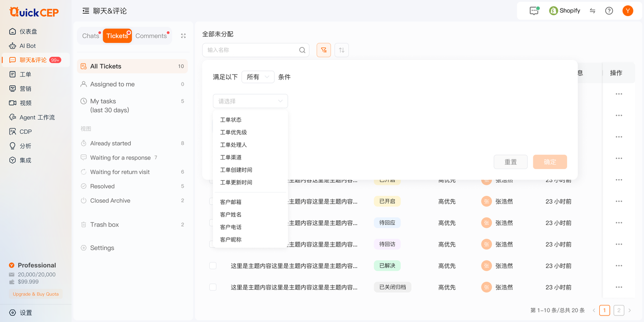Click the 重置 reset button
The width and height of the screenshot is (644, 322).
coord(511,162)
